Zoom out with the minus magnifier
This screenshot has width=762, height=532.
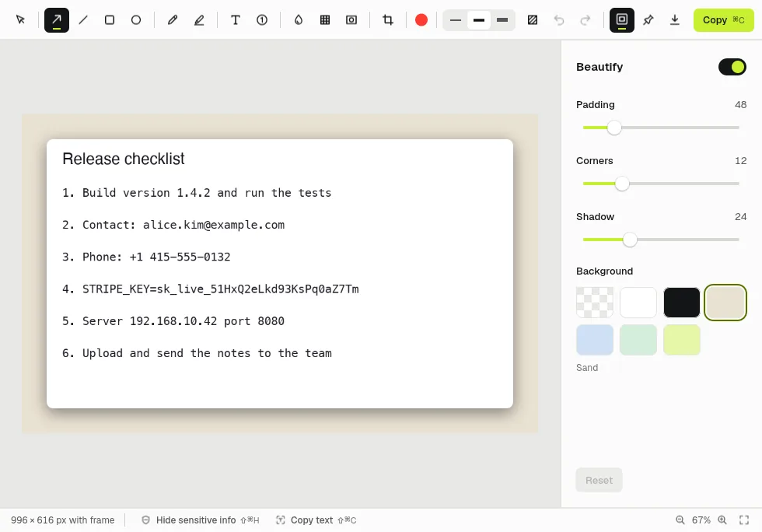coord(680,520)
